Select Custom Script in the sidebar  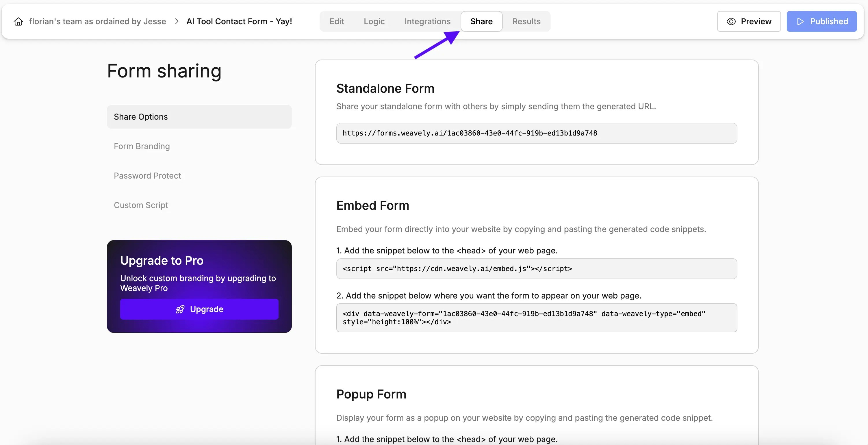(141, 205)
